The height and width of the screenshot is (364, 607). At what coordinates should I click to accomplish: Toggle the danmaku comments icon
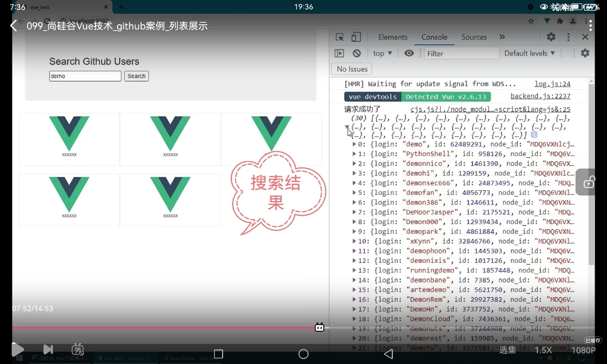(x=78, y=349)
